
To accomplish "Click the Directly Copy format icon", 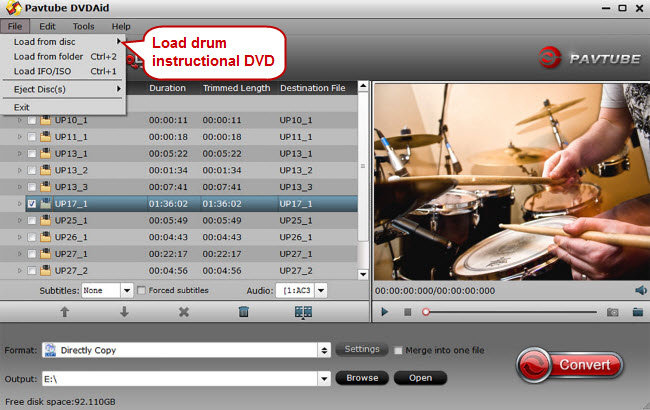I will (51, 350).
